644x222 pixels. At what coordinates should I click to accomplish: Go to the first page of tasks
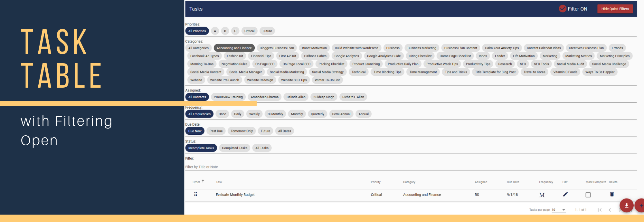point(600,210)
